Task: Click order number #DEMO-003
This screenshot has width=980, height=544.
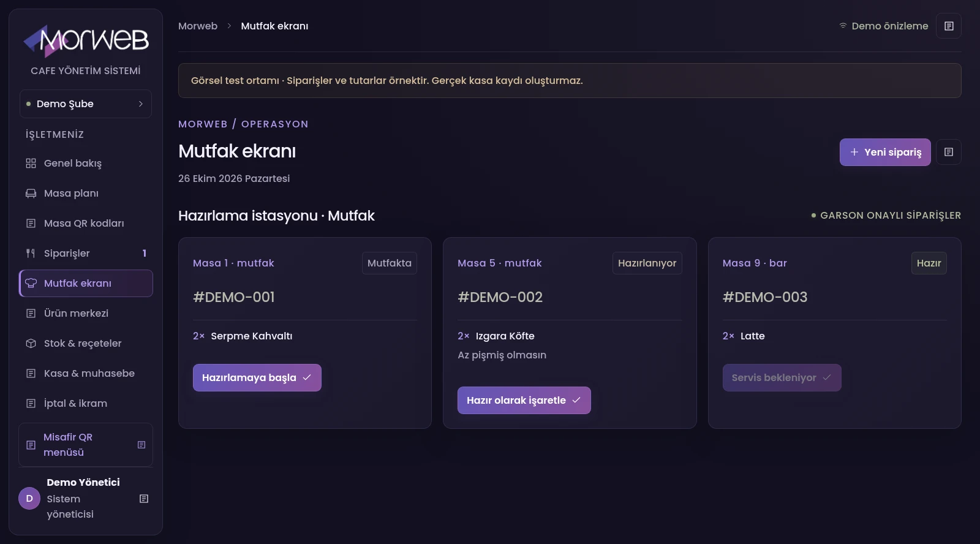Action: (x=765, y=297)
